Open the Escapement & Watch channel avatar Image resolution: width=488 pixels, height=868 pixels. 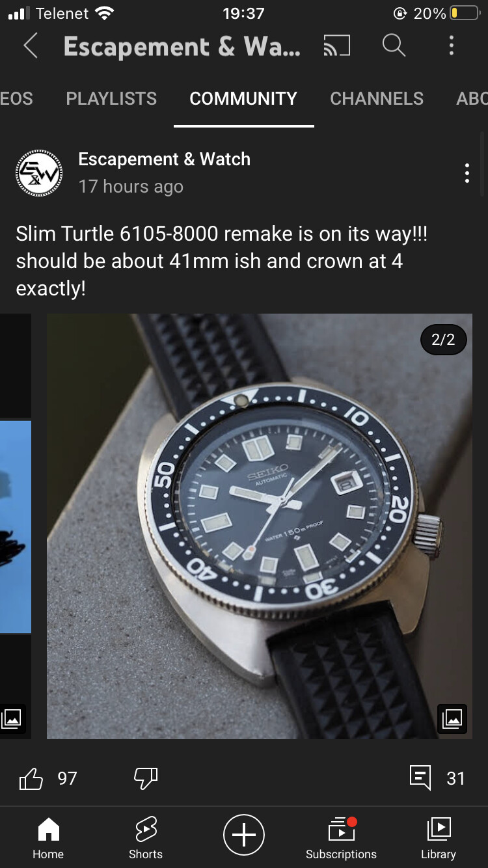[x=39, y=173]
